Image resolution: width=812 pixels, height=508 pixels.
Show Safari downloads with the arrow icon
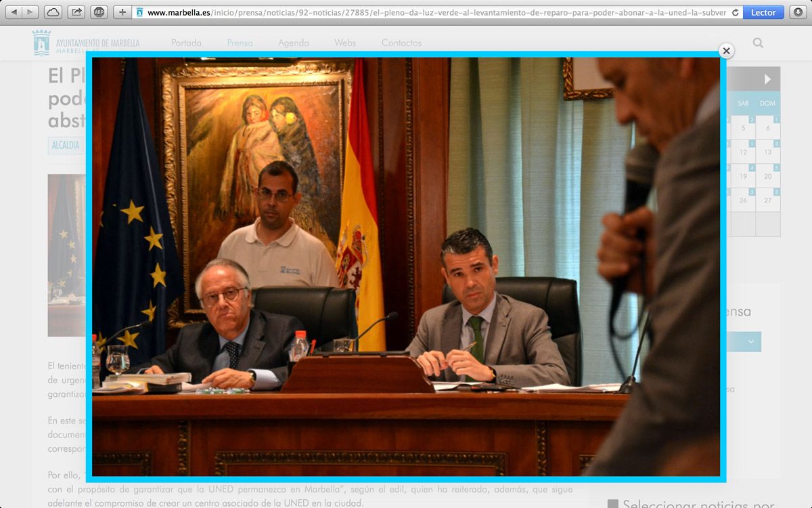(798, 12)
